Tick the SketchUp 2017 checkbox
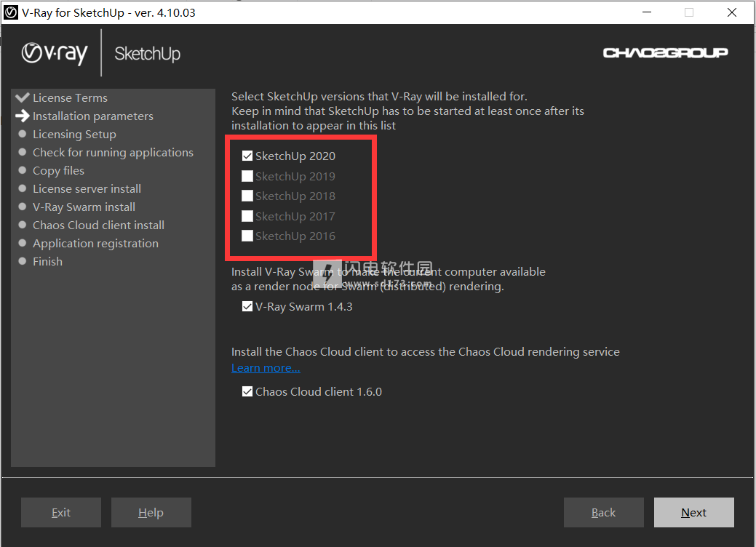Image resolution: width=756 pixels, height=547 pixels. 247,216
